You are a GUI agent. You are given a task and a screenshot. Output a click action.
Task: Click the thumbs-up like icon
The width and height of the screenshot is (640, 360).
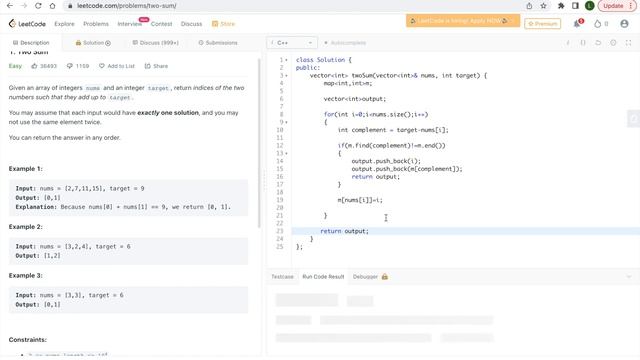click(34, 66)
